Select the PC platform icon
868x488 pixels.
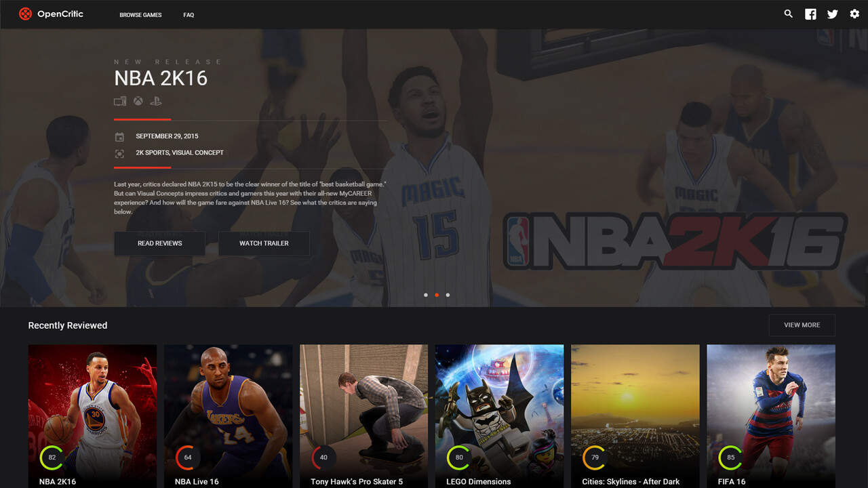click(x=120, y=101)
